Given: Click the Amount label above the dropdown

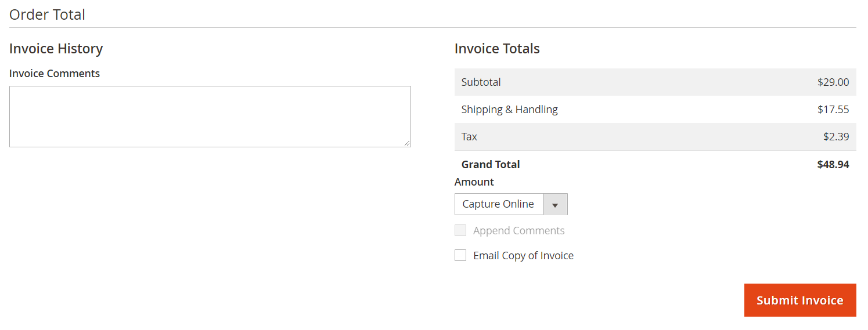Looking at the screenshot, I should point(474,182).
